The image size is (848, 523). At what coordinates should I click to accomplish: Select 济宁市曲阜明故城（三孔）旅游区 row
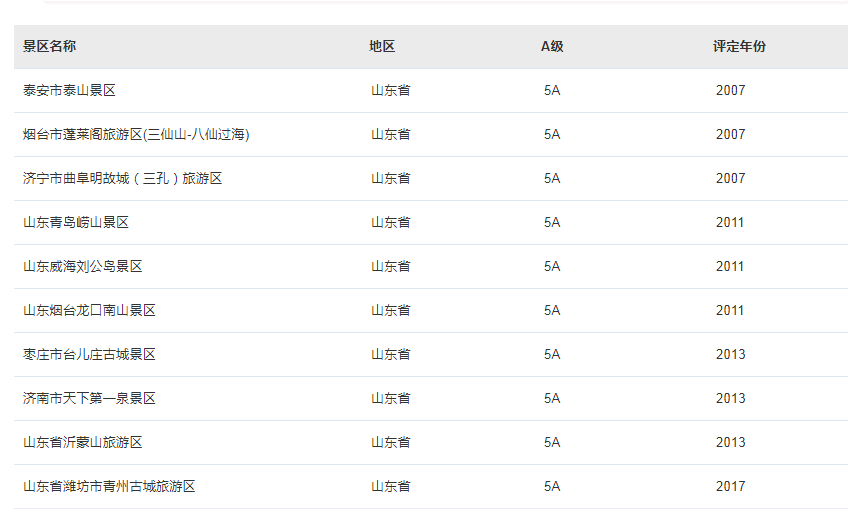[x=431, y=178]
